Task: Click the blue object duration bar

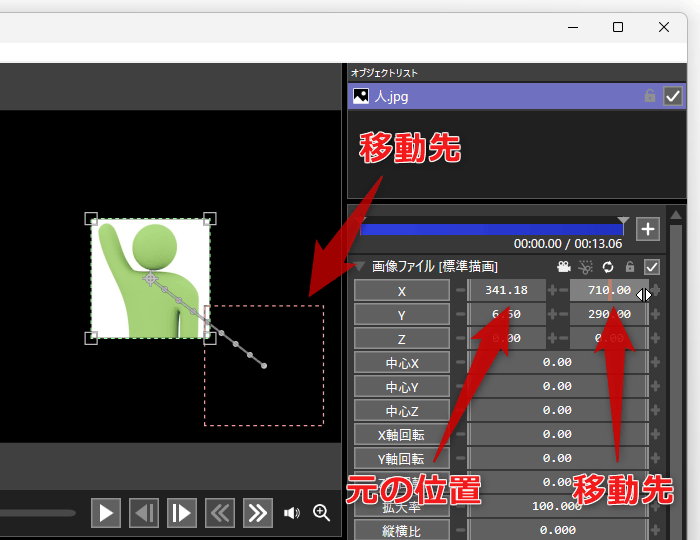Action: coord(492,229)
